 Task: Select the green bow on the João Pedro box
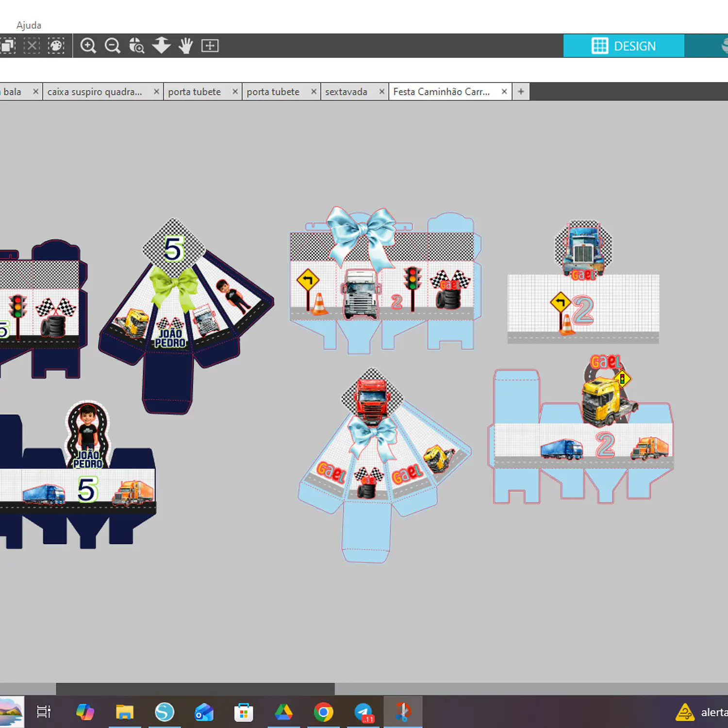tap(174, 287)
